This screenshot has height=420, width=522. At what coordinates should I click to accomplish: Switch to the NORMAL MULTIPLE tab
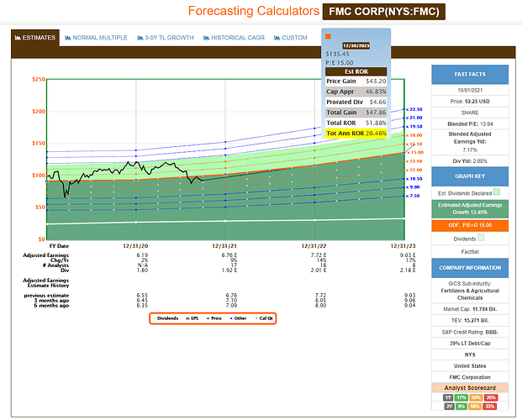click(96, 38)
